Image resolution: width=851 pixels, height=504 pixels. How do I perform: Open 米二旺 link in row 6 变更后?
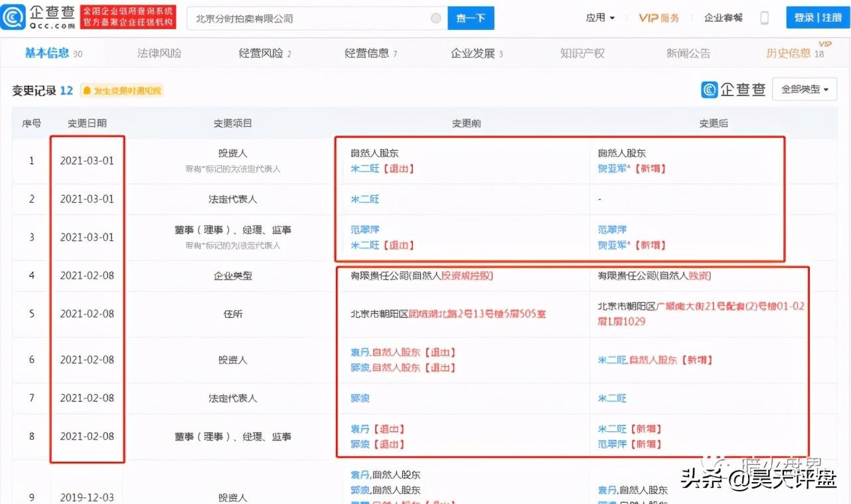612,359
